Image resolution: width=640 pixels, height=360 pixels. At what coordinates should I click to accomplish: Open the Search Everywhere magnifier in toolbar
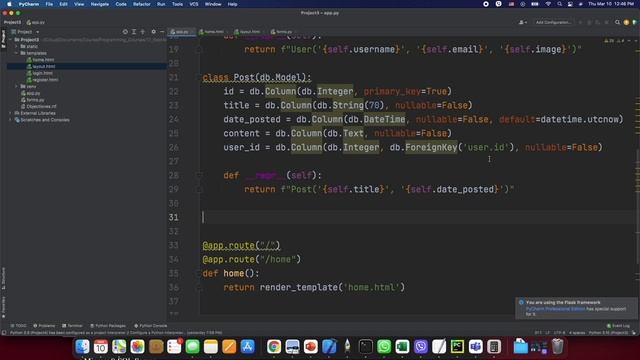coord(618,22)
